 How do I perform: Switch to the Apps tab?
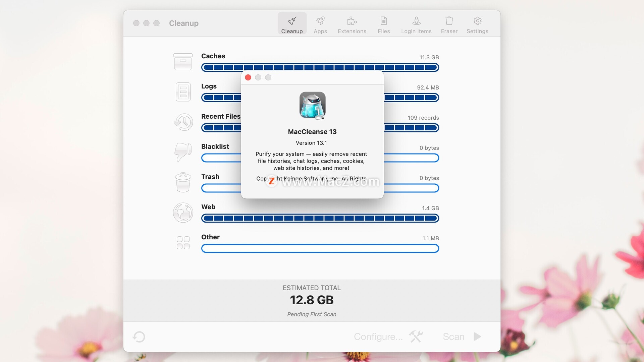pos(320,25)
